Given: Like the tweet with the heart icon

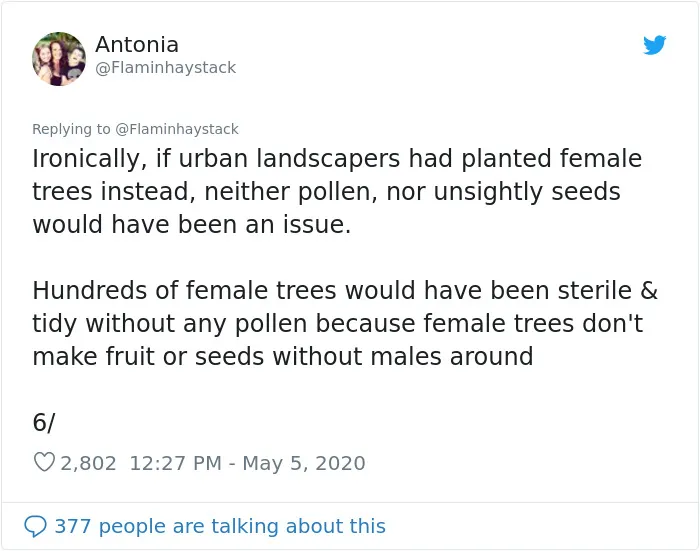Looking at the screenshot, I should 44,462.
